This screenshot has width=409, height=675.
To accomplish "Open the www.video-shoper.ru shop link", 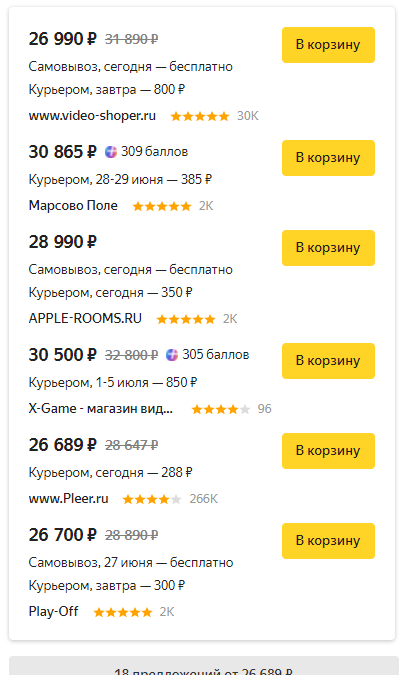I will tap(92, 116).
